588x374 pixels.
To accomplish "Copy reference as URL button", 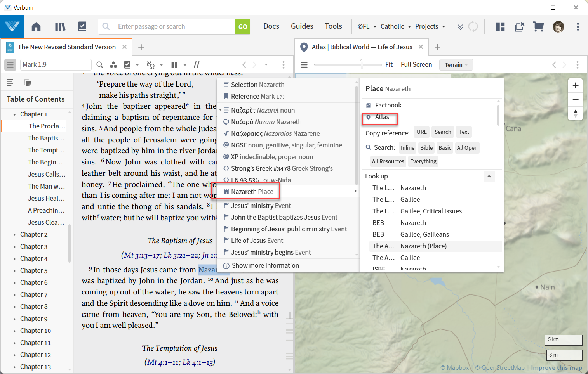I will pyautogui.click(x=421, y=132).
